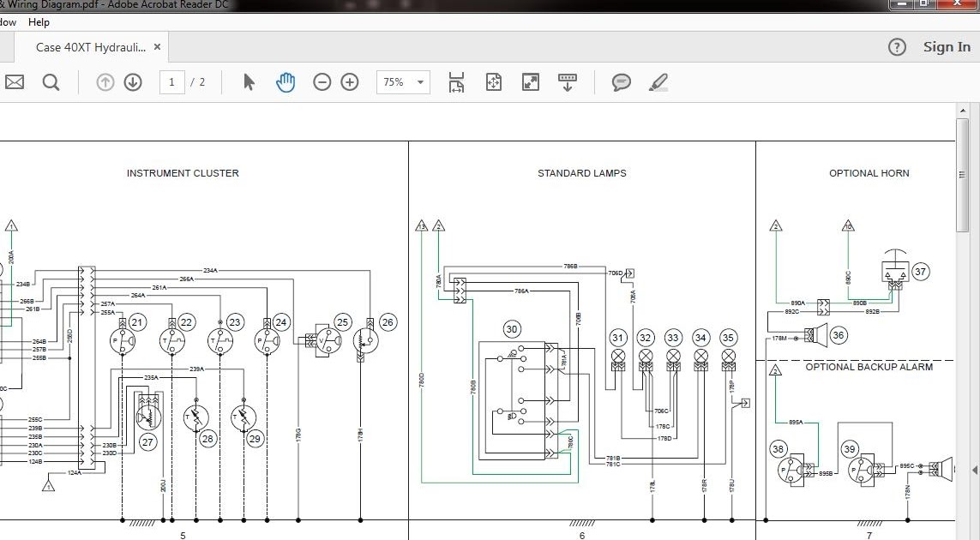Screen dimensions: 980x540
Task: Click the vertical scrollbar up arrow
Action: pos(962,111)
